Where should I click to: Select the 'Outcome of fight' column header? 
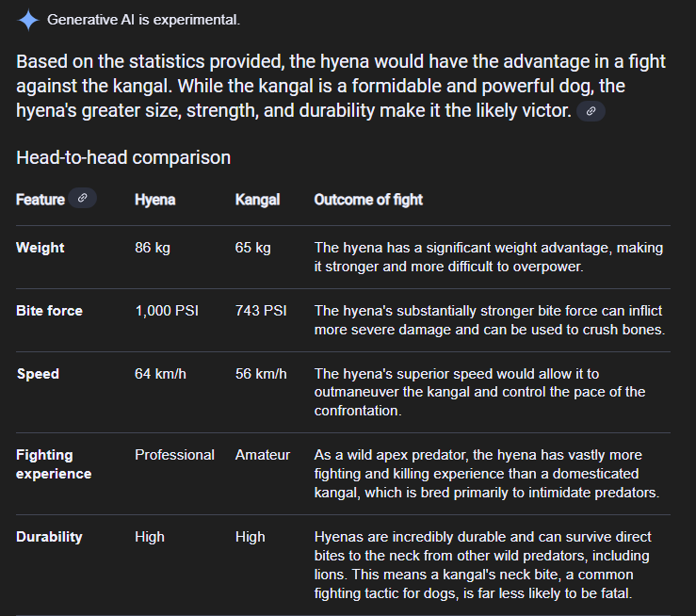click(368, 199)
